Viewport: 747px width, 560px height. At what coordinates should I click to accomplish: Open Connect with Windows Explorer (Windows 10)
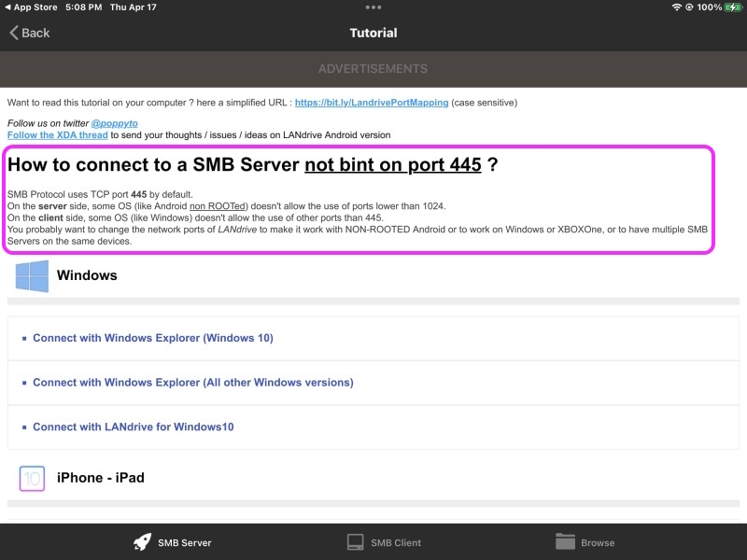pos(373,338)
